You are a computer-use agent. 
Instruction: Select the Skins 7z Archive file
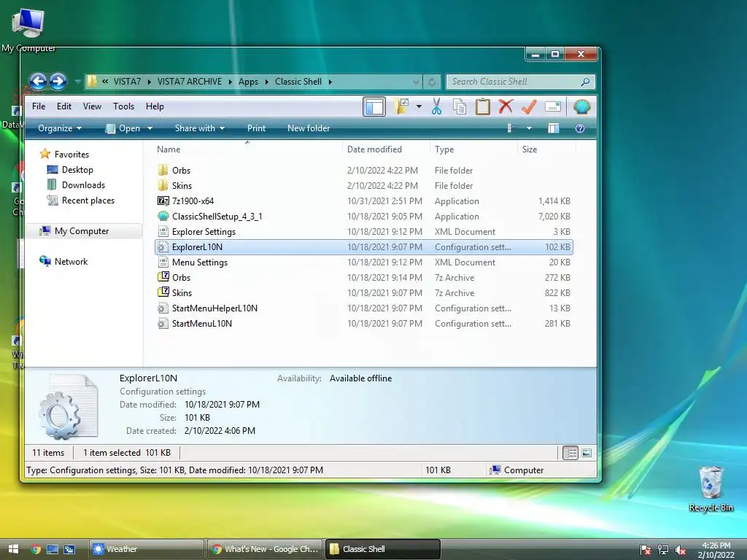click(364, 292)
